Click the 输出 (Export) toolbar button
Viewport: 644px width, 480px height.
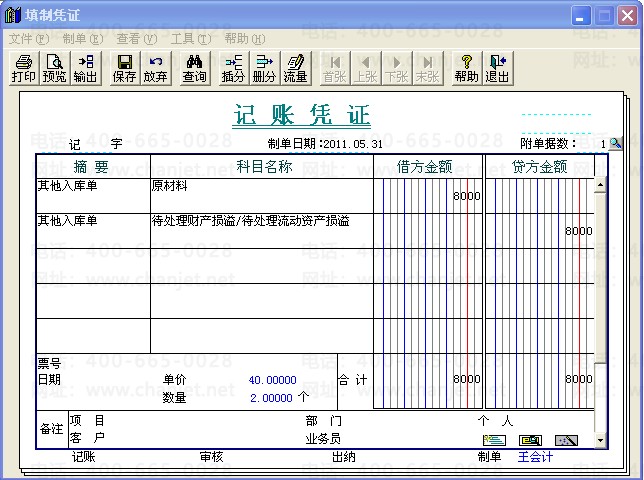click(85, 68)
